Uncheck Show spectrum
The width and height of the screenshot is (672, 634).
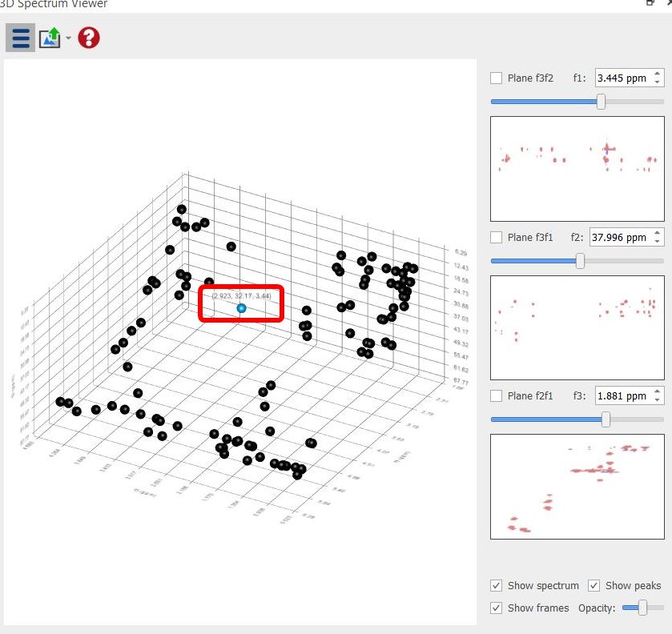497,585
